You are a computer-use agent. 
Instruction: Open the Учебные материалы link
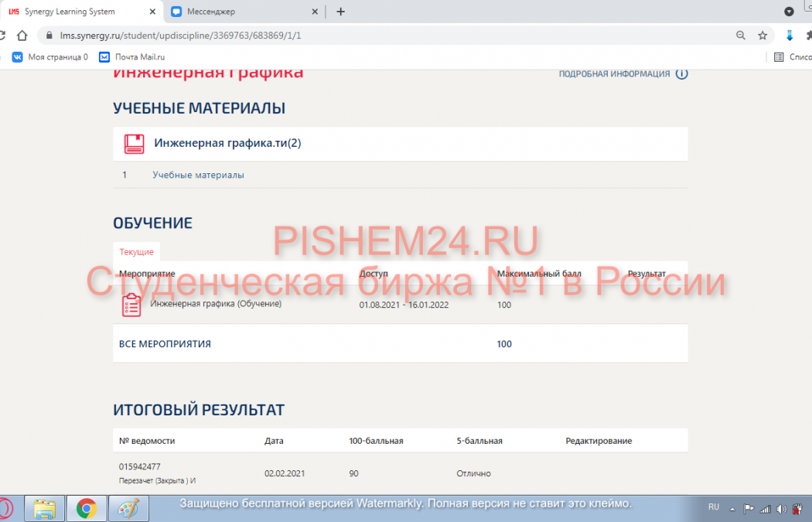198,176
